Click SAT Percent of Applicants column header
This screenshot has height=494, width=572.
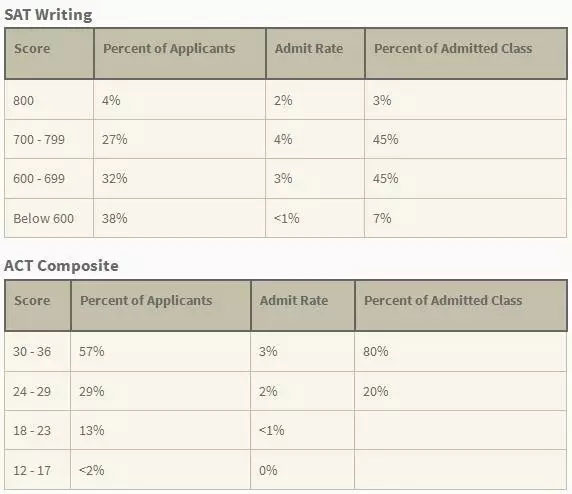tap(180, 54)
